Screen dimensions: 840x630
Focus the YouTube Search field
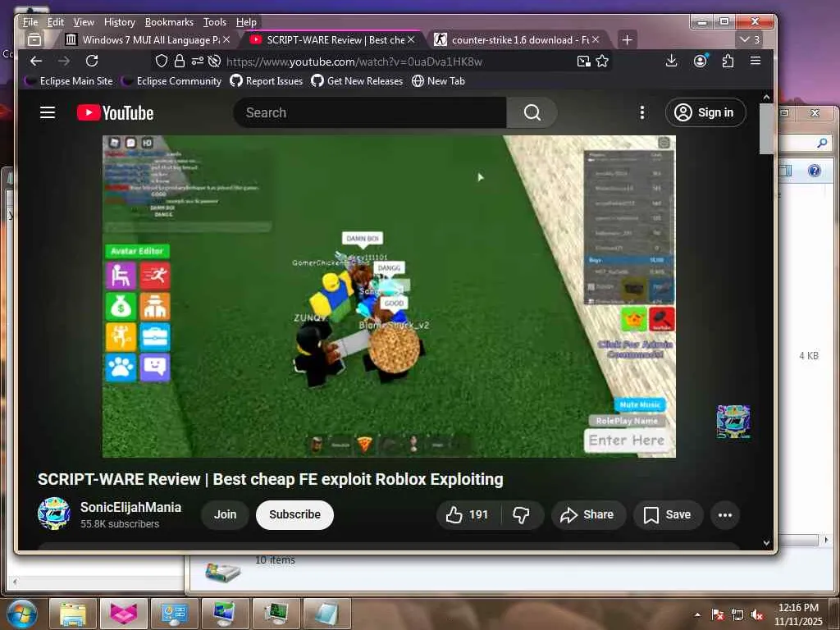[x=370, y=112]
